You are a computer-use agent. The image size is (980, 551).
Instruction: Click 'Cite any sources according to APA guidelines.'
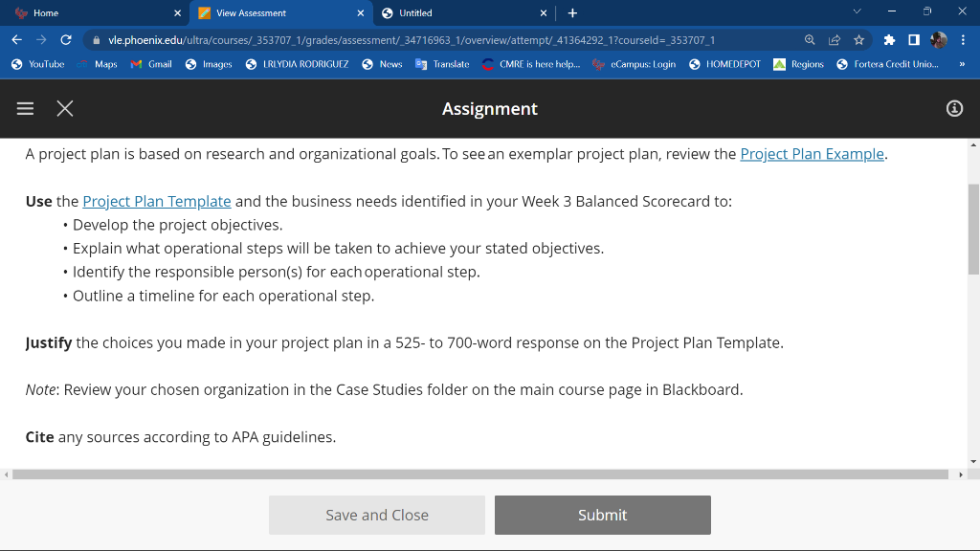click(181, 437)
